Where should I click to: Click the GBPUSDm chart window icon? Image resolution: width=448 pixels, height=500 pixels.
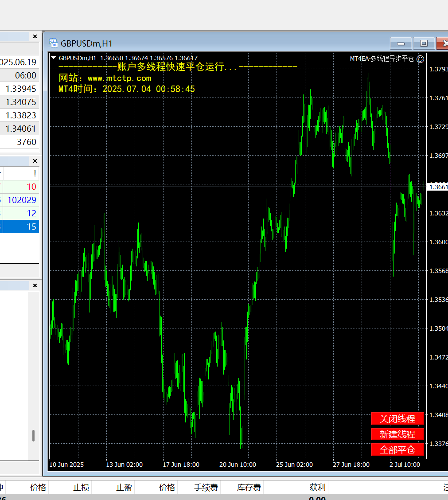point(53,43)
